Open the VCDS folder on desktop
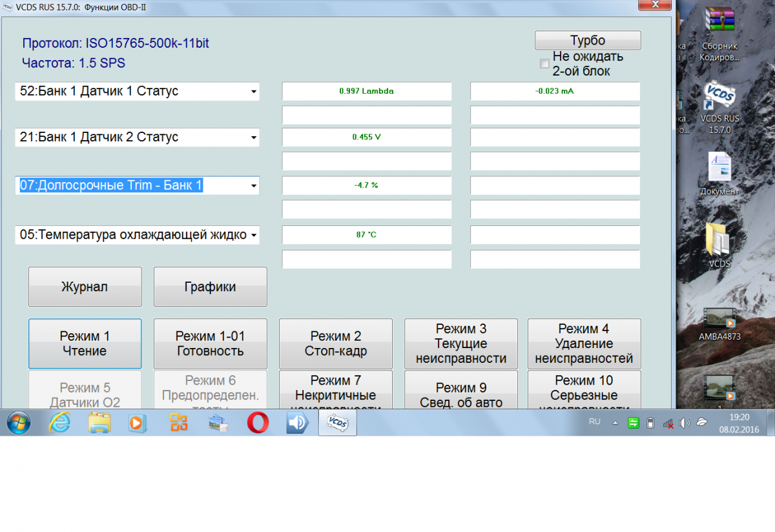775x532 pixels. pos(719,245)
